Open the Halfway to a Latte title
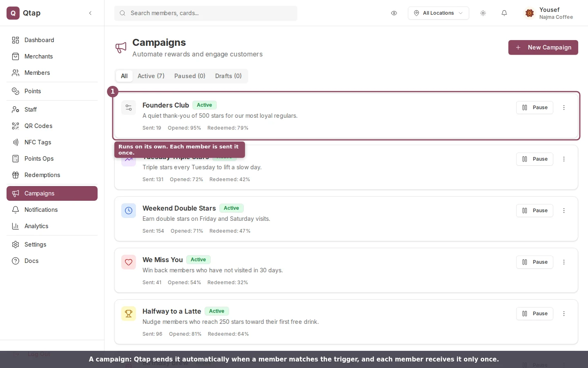Screen dimensions: 588x368 [171, 311]
